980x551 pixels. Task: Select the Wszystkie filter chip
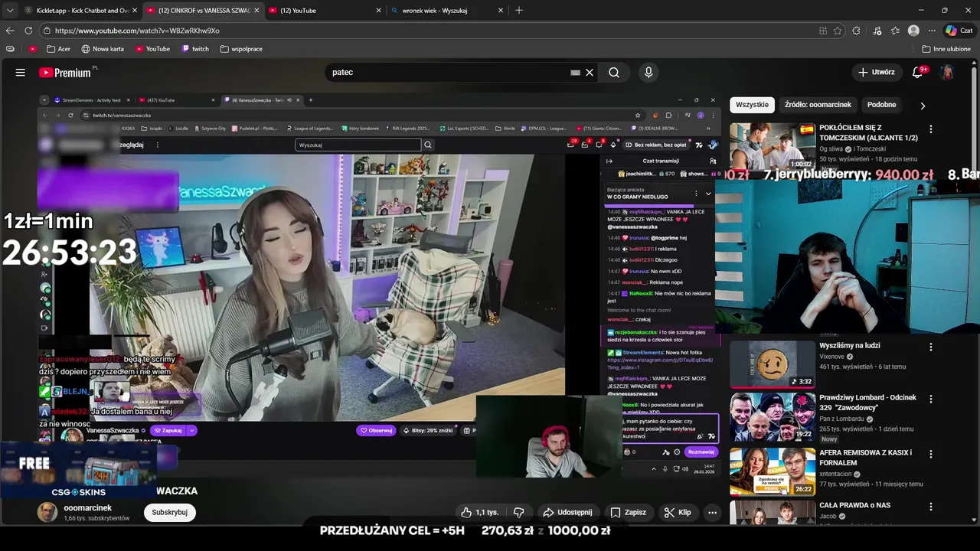752,105
